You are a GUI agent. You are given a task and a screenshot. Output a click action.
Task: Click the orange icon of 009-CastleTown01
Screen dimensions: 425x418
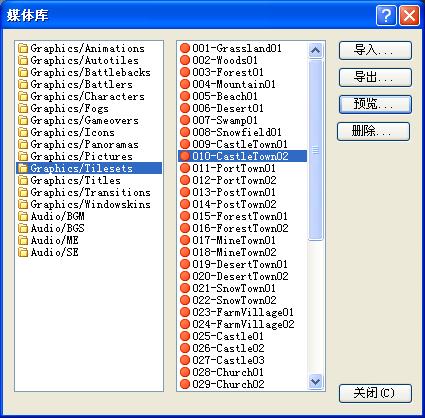click(185, 144)
